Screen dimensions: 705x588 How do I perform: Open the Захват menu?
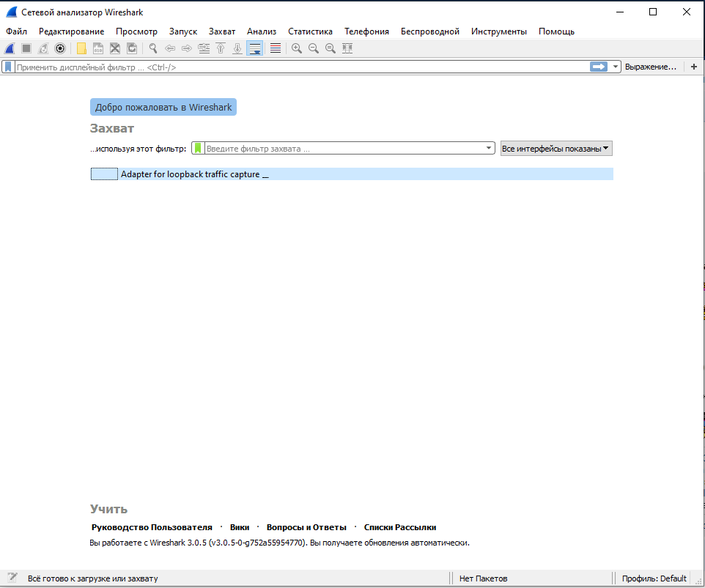[x=222, y=31]
